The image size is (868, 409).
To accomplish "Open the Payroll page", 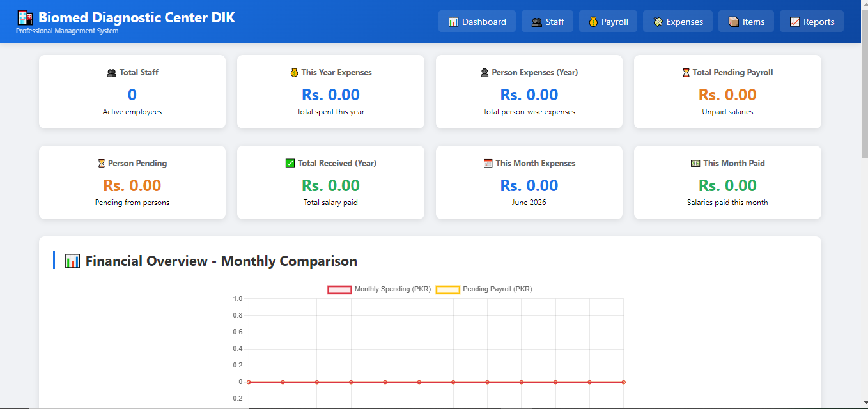I will [x=608, y=22].
